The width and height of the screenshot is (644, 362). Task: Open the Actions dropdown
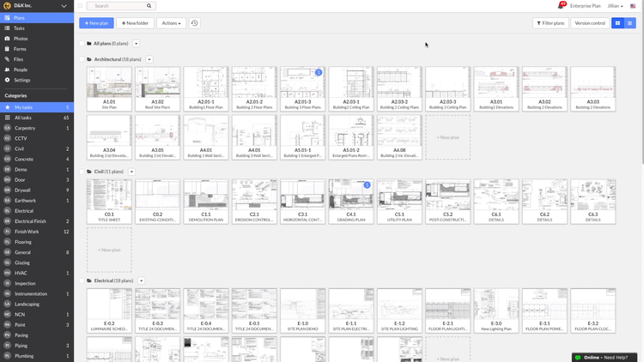(171, 23)
